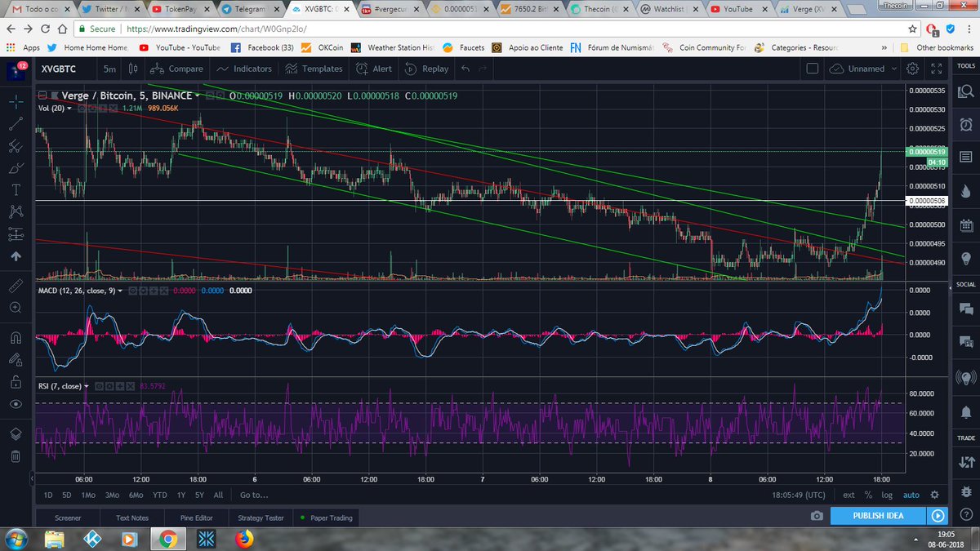Open the patterns drawing tool
The width and height of the screenshot is (980, 551).
pos(16,212)
